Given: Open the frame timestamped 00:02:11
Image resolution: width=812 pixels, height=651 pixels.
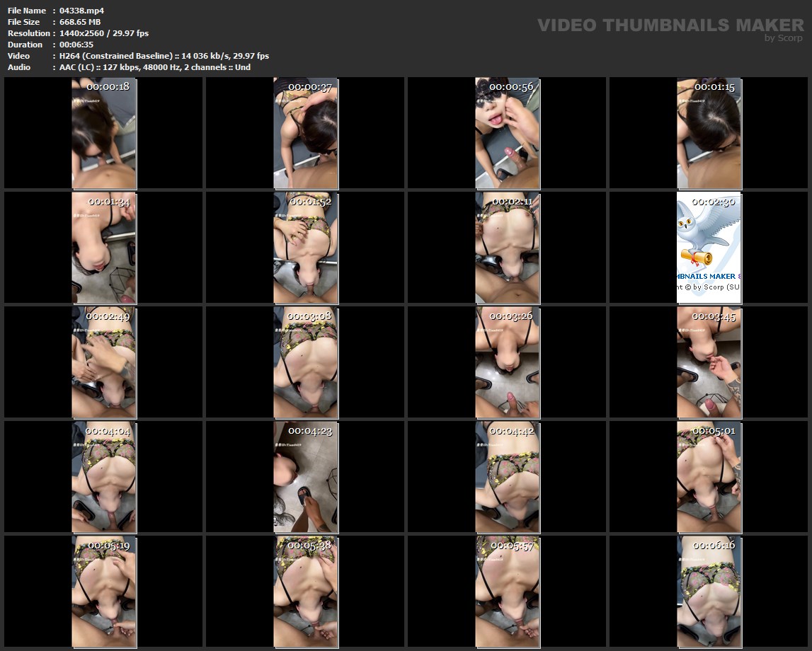Looking at the screenshot, I should pyautogui.click(x=507, y=248).
